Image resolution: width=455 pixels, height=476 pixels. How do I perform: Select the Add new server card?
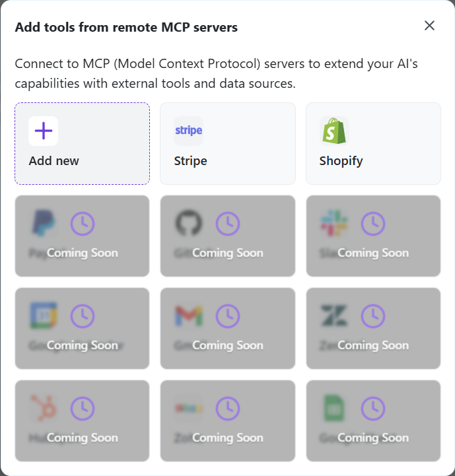83,143
